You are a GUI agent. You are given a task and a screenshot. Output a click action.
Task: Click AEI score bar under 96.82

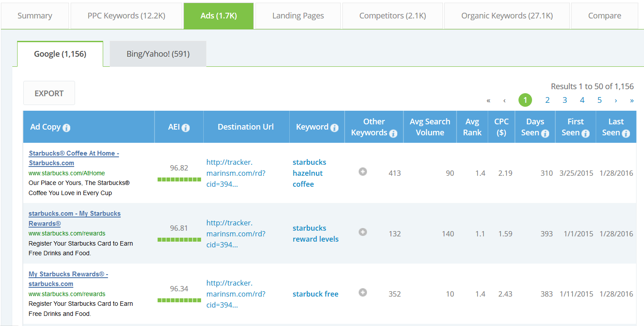coord(179,179)
